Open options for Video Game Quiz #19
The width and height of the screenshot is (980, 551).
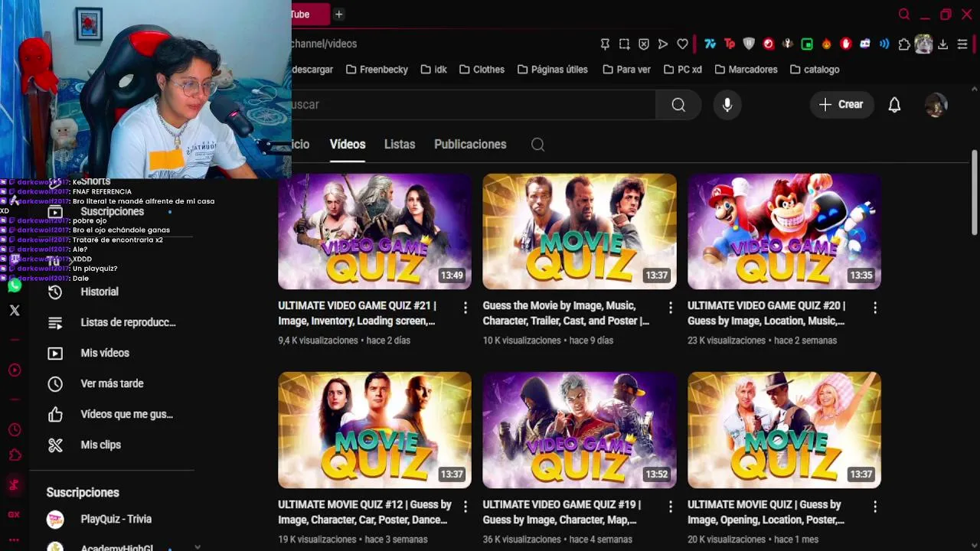point(670,507)
